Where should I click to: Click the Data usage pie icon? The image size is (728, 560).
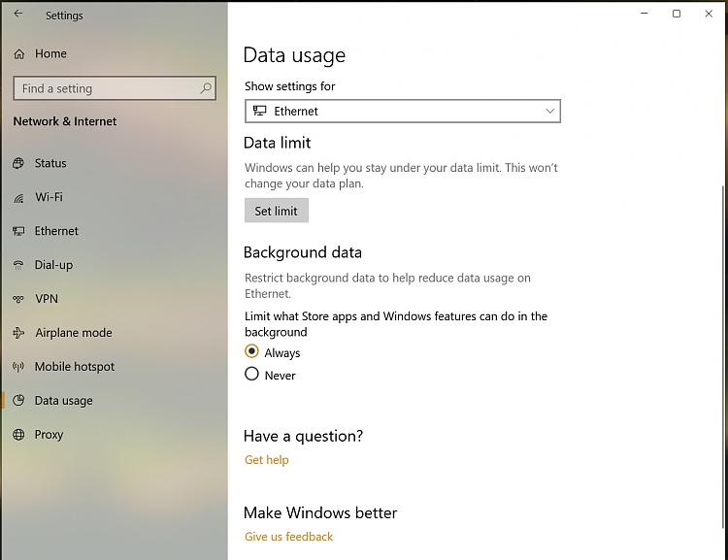(x=18, y=400)
